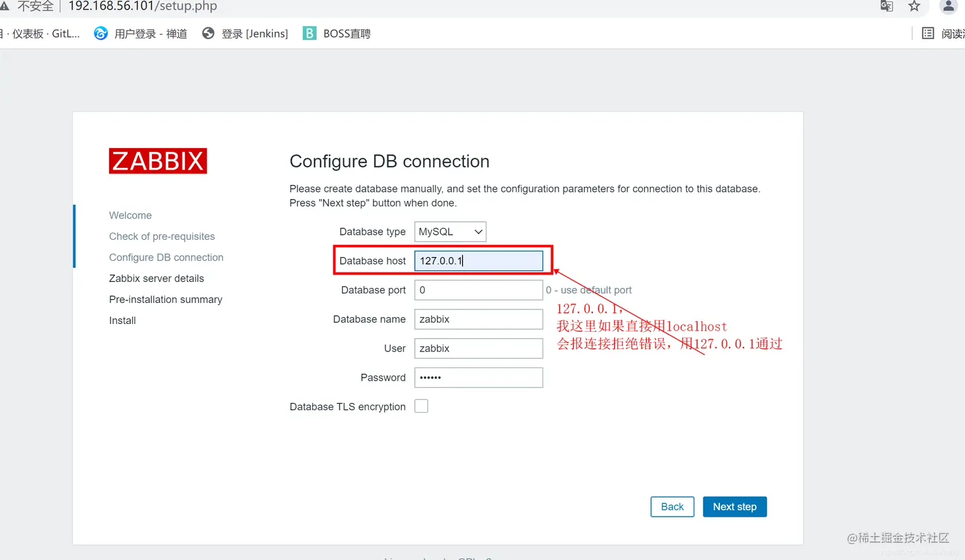Image resolution: width=965 pixels, height=560 pixels.
Task: Select the Database name field
Action: click(479, 320)
